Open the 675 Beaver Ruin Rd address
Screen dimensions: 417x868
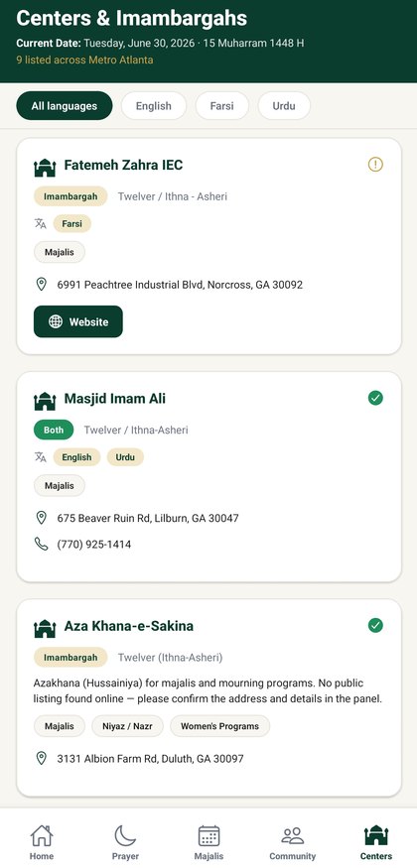[148, 518]
